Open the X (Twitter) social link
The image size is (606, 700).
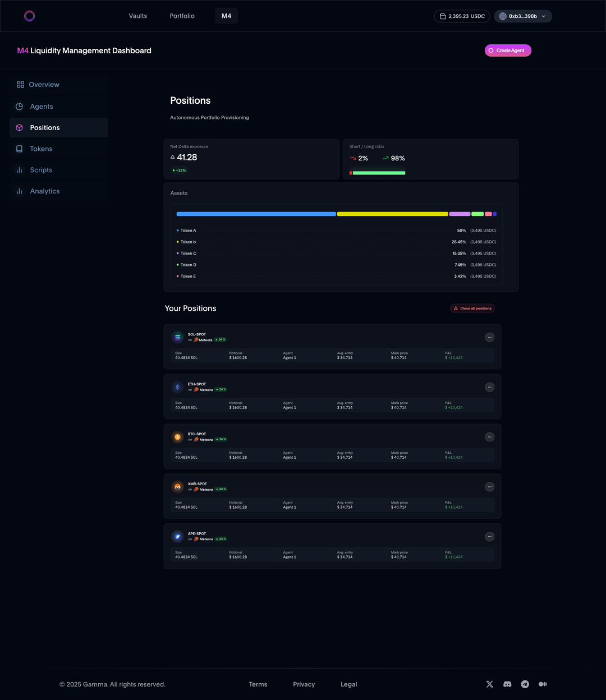(x=490, y=684)
